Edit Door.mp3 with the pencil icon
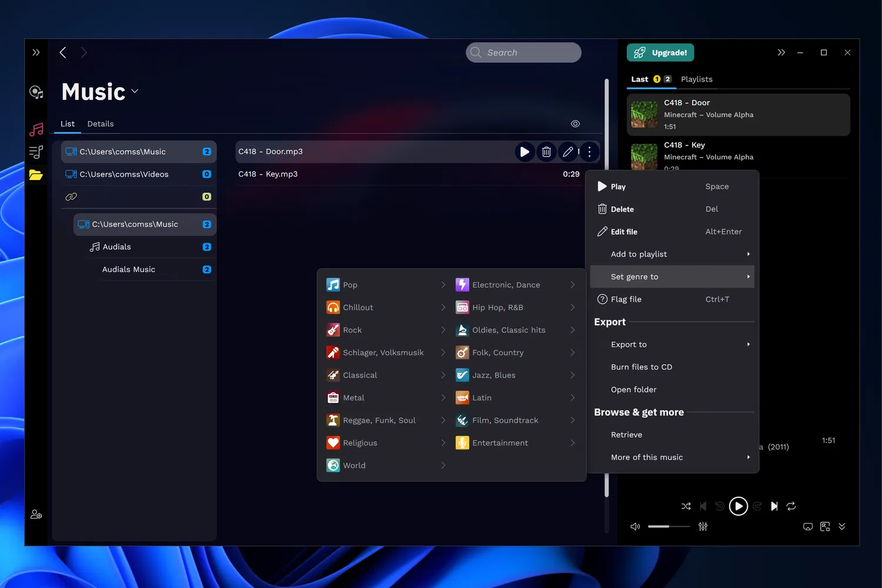 pyautogui.click(x=567, y=152)
